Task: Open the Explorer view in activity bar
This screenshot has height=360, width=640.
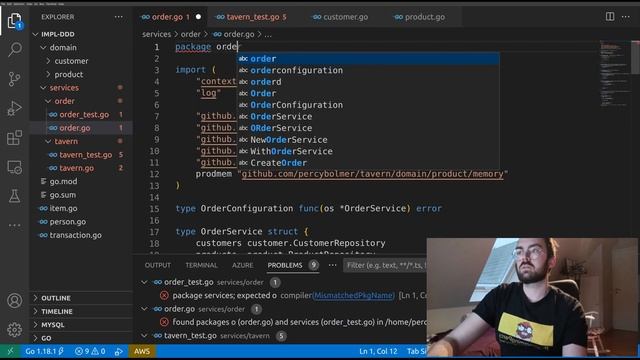Action: point(15,20)
